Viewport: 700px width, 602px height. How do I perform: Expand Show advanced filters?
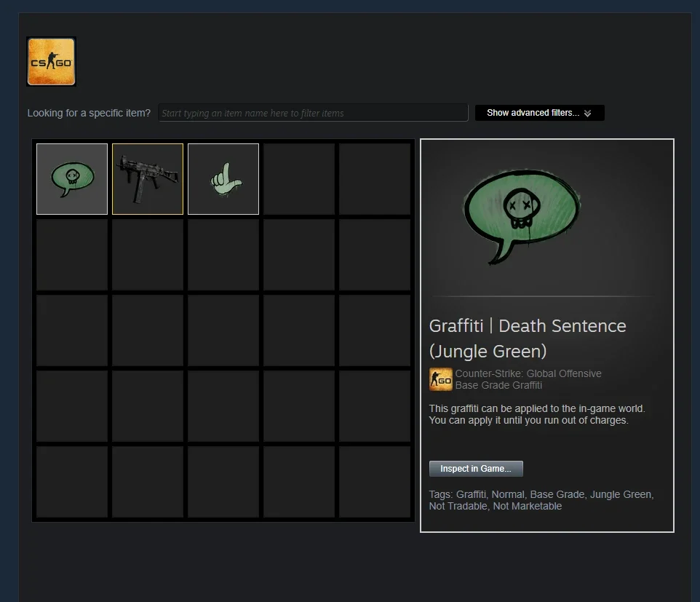[x=540, y=113]
